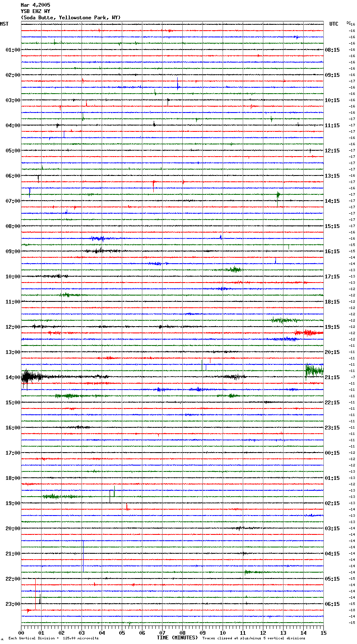The image size is (357, 644).
Task: Click the '14:00' MST time label
Action: click(13, 377)
